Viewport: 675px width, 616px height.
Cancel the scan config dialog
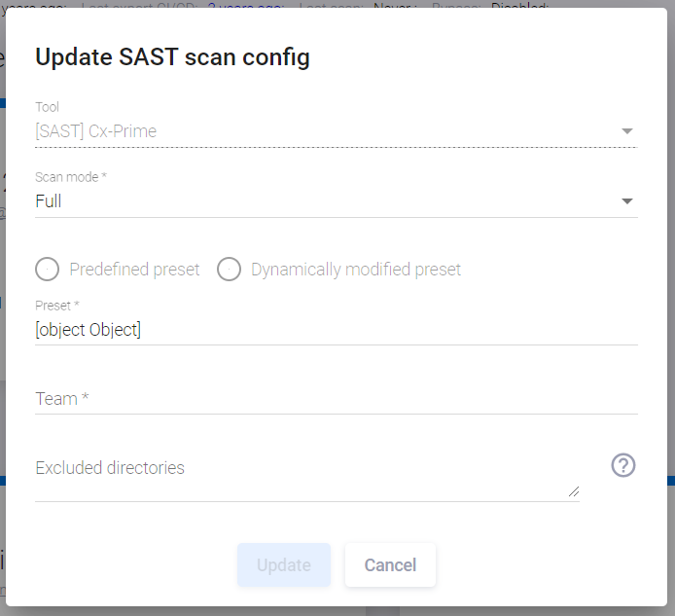pyautogui.click(x=390, y=565)
